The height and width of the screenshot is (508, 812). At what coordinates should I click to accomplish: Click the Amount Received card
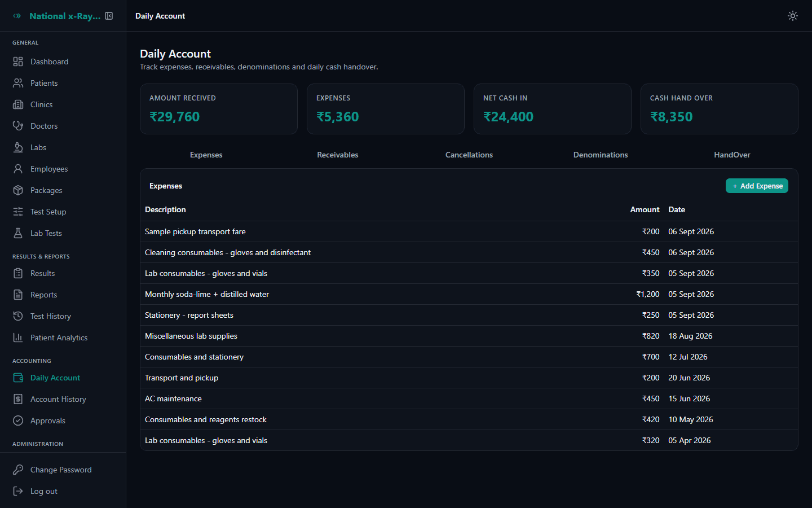[219, 109]
